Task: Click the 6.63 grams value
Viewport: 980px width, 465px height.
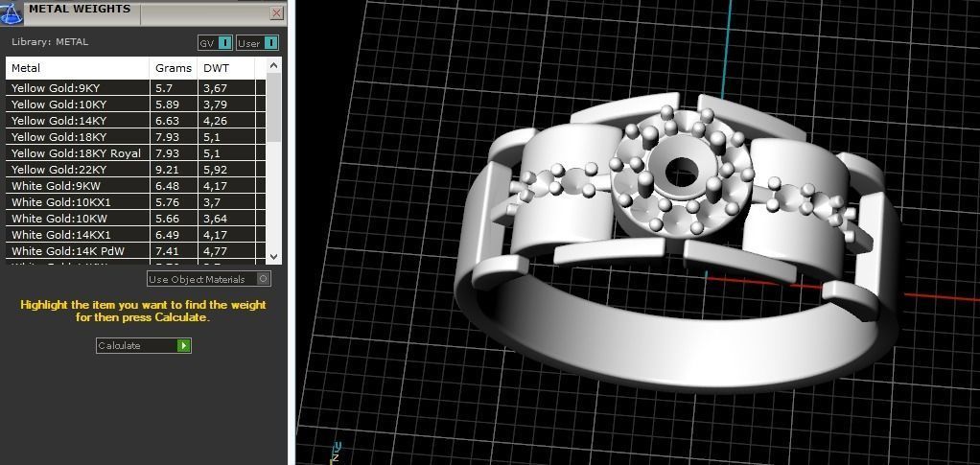Action: point(166,121)
